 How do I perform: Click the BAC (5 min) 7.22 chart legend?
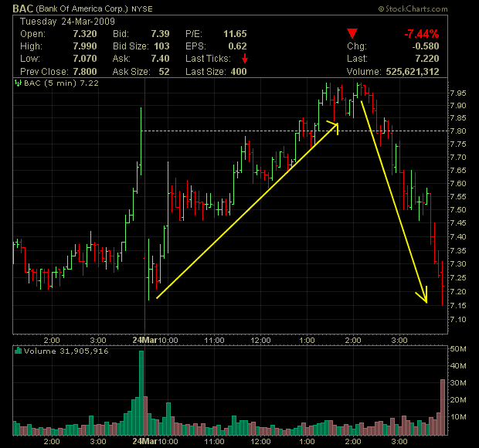[x=61, y=83]
